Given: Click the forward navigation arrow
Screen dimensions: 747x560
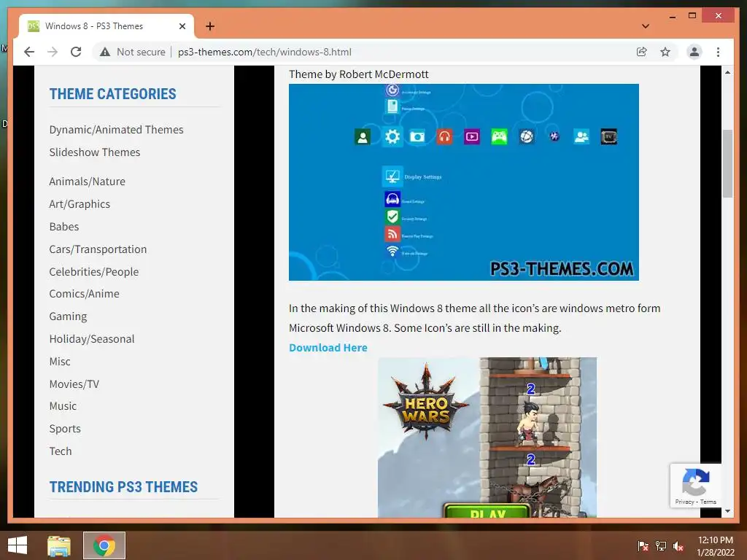Looking at the screenshot, I should tap(53, 52).
